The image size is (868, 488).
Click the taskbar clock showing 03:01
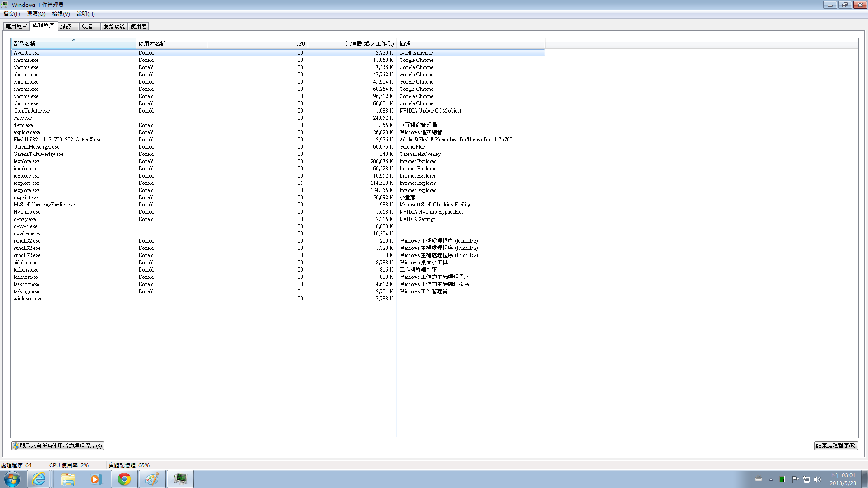tap(843, 479)
